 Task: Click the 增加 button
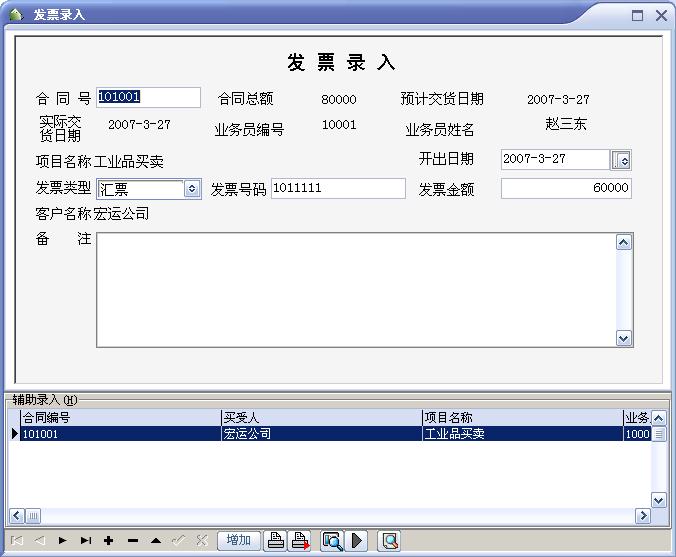click(239, 540)
